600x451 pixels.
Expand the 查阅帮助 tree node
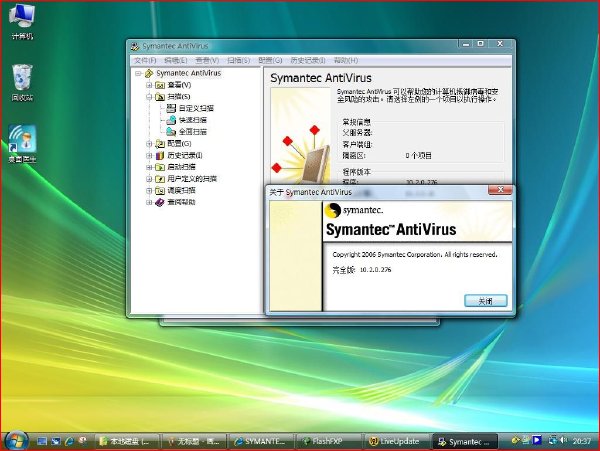(x=149, y=202)
